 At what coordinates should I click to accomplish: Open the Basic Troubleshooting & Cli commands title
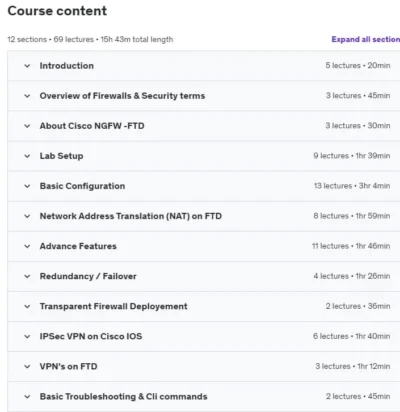click(x=123, y=397)
